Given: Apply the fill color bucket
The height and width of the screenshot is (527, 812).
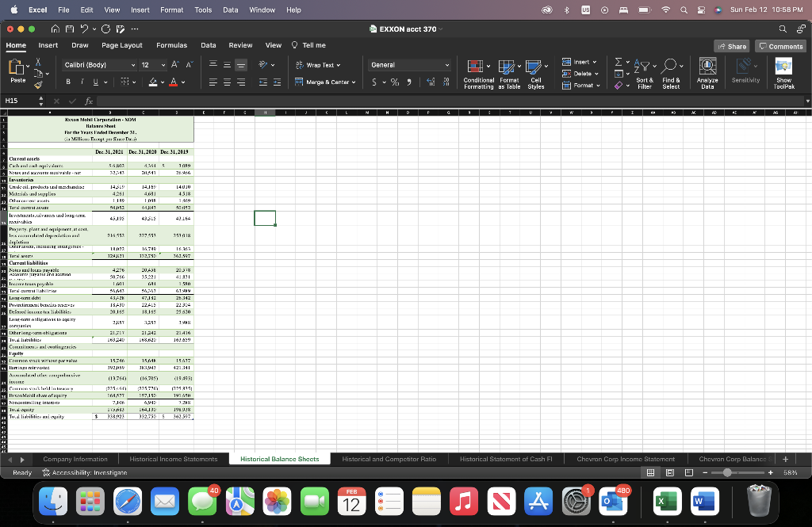Looking at the screenshot, I should coord(153,82).
